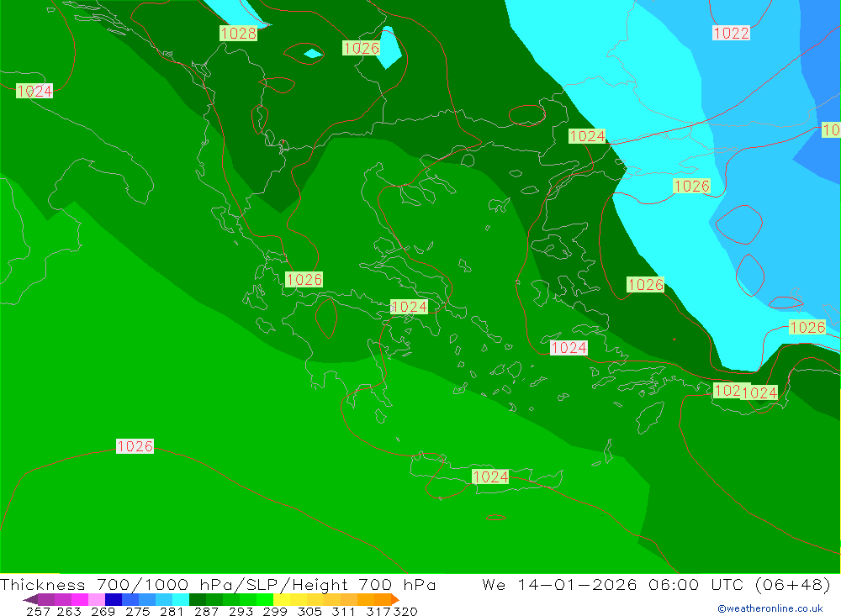
Task: Click the 1026 label on western Greece coast
Action: (x=304, y=279)
